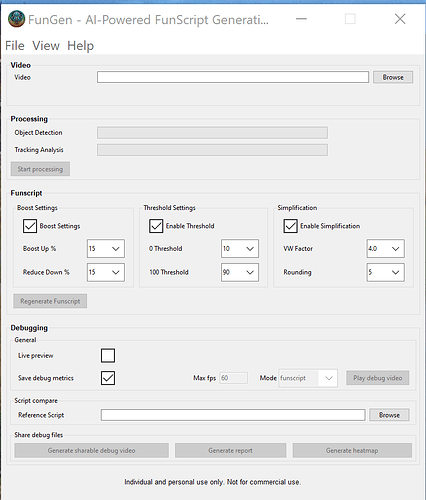Click the Start processing button
Viewport: 426px width, 500px height.
coord(40,169)
